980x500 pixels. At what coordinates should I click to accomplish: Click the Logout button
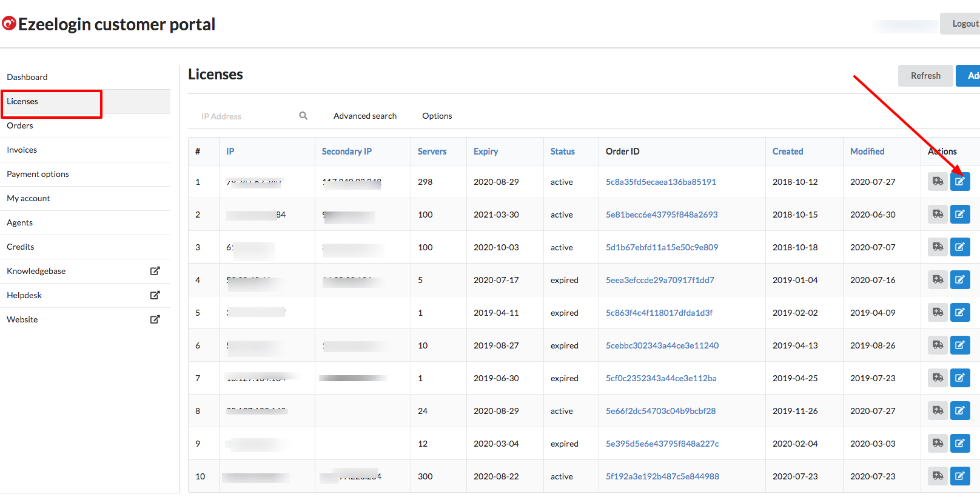961,24
